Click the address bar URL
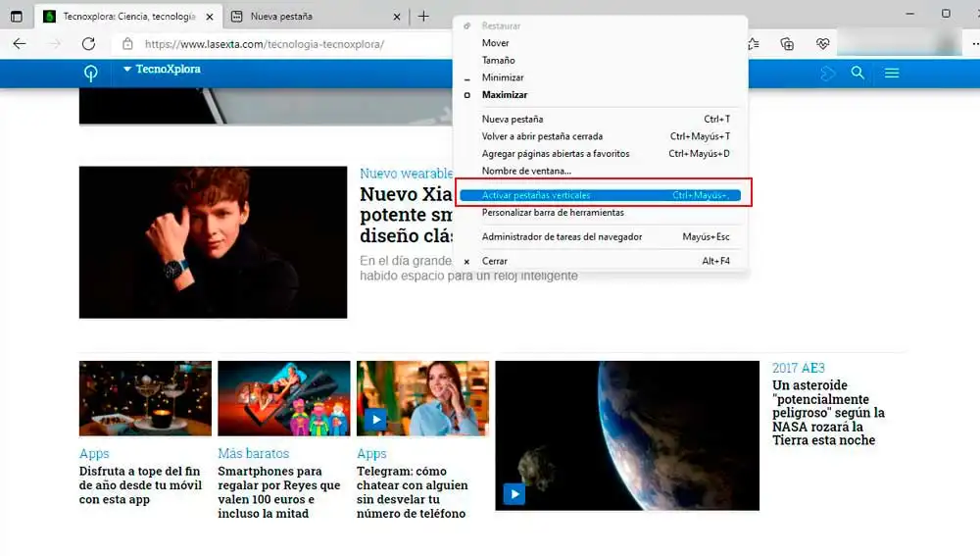This screenshot has width=980, height=556. pyautogui.click(x=265, y=44)
